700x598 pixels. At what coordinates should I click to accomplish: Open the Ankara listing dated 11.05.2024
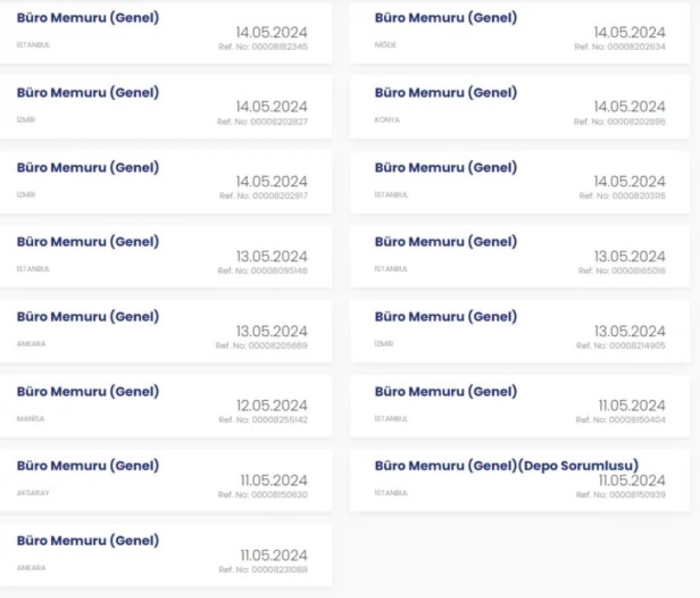pos(166,555)
